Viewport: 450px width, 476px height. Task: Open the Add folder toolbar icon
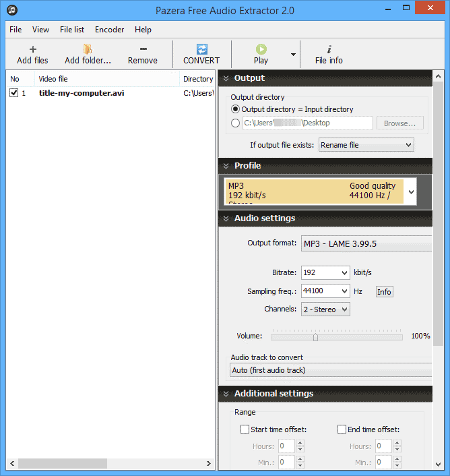pos(88,49)
